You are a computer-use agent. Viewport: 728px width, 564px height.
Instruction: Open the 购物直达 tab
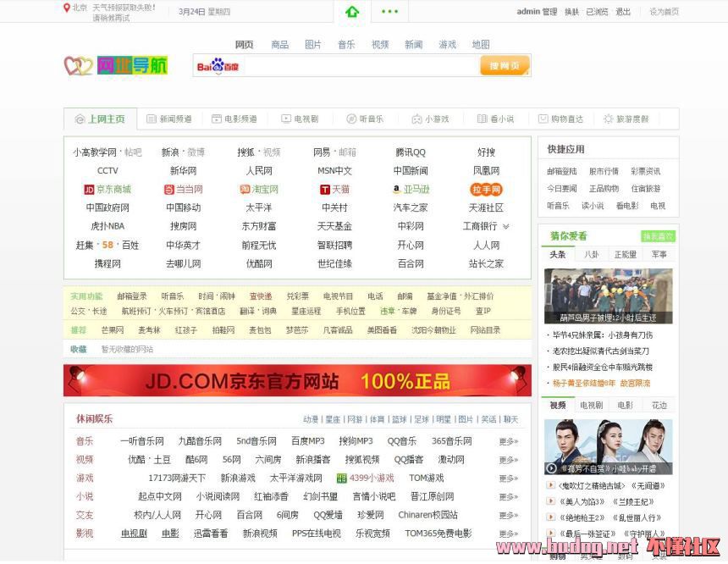coord(560,119)
